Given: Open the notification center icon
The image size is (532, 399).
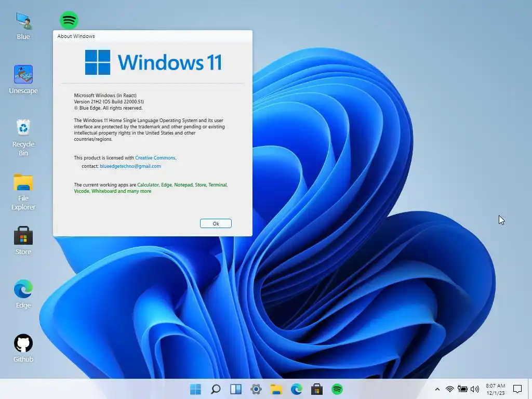Looking at the screenshot, I should click(x=517, y=389).
